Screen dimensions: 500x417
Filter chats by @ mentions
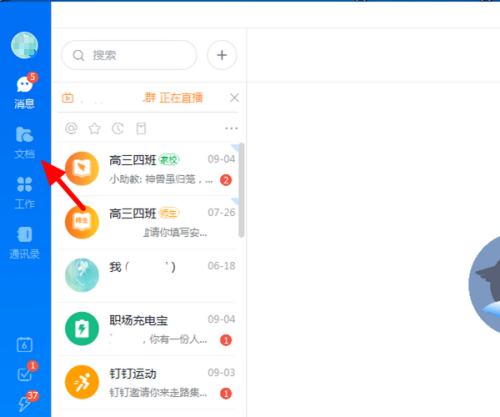(x=71, y=128)
